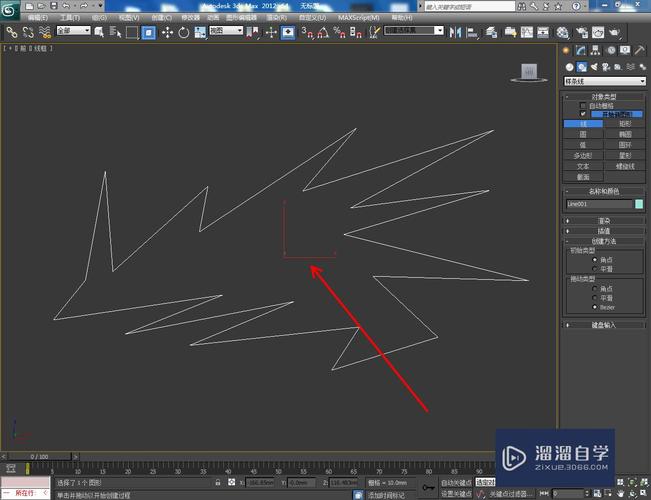Select the Lights category icon
This screenshot has width=651, height=500.
594,67
